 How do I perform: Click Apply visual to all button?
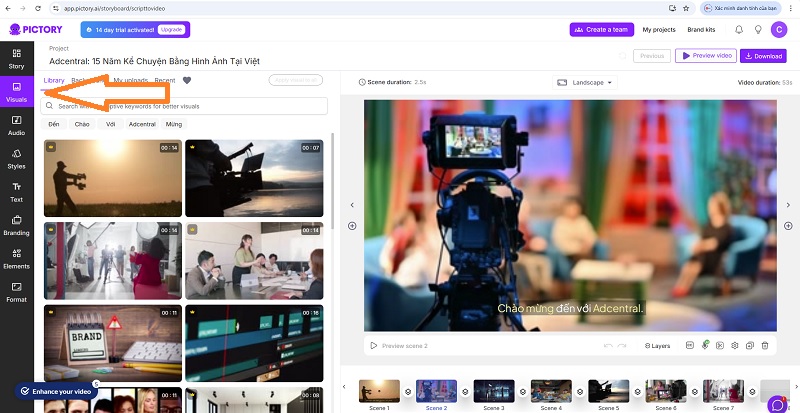coord(296,80)
